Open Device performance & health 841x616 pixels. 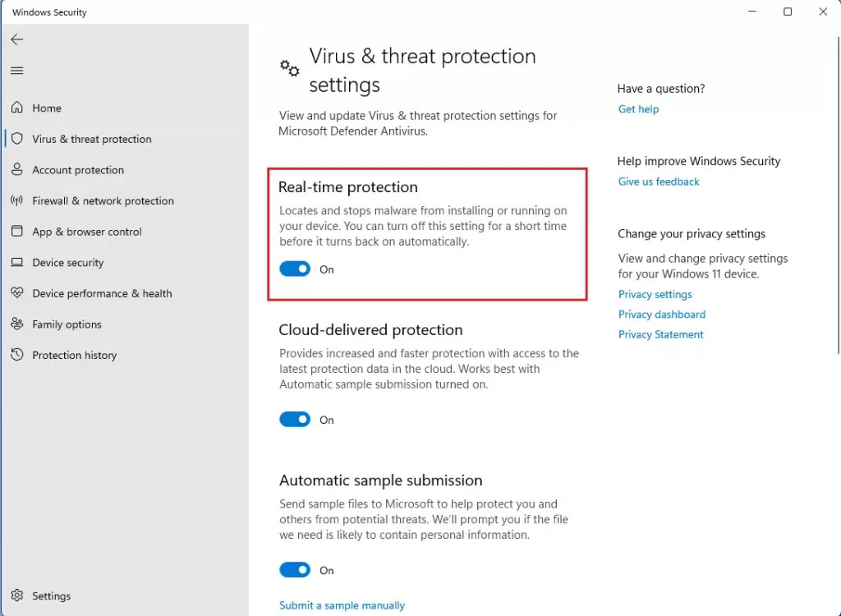[x=101, y=293]
